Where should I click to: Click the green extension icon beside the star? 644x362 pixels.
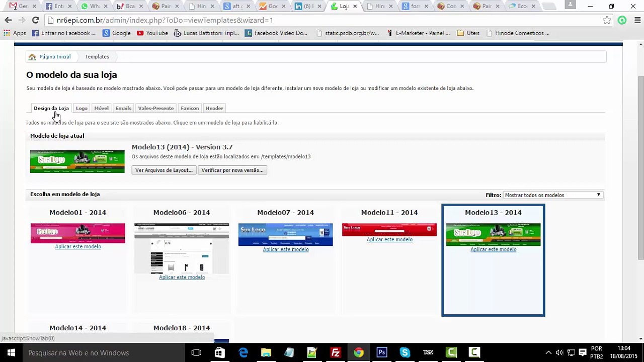[622, 20]
